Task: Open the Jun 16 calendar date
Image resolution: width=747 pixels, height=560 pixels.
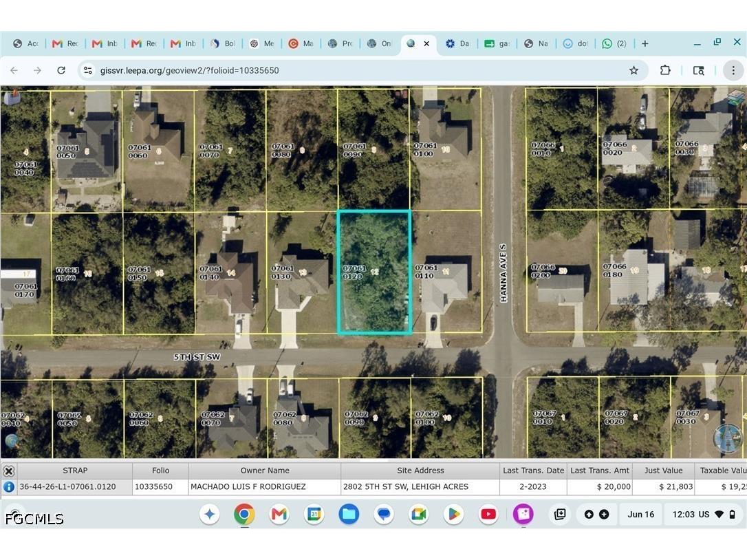Action: tap(641, 514)
